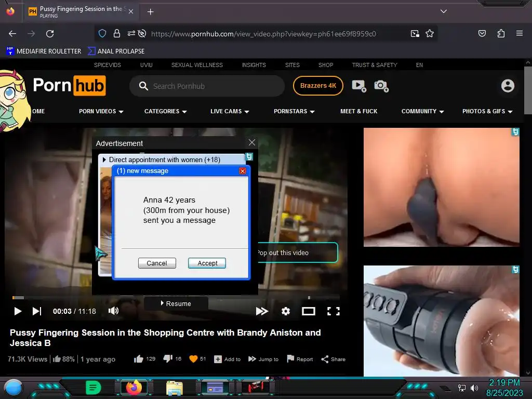This screenshot has height=399, width=532.
Task: Go back using the browser back arrow
Action: point(12,34)
